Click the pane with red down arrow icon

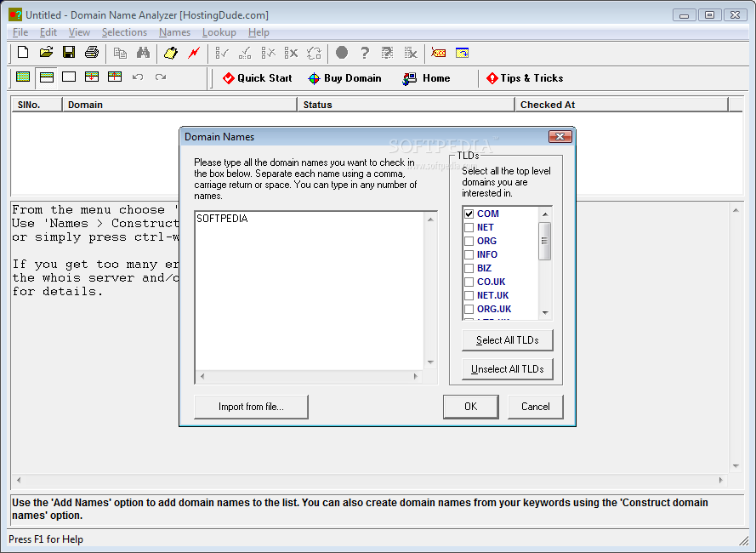(92, 77)
